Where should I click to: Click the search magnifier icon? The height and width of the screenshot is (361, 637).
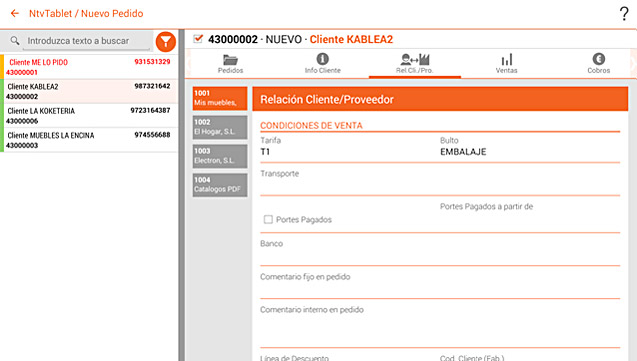coord(15,41)
